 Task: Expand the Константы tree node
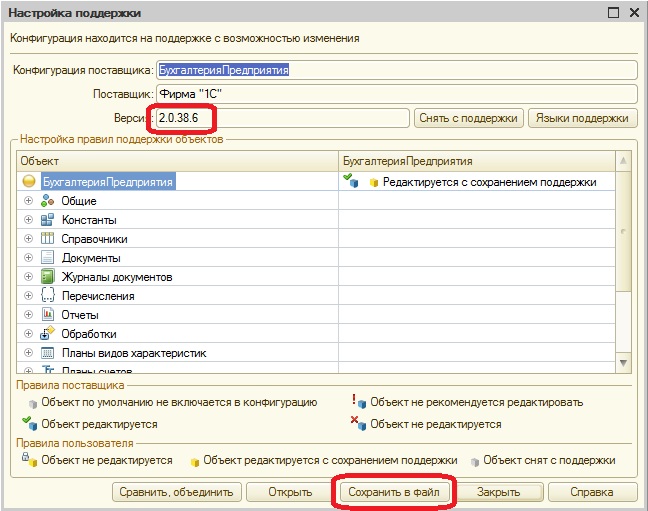click(x=29, y=220)
